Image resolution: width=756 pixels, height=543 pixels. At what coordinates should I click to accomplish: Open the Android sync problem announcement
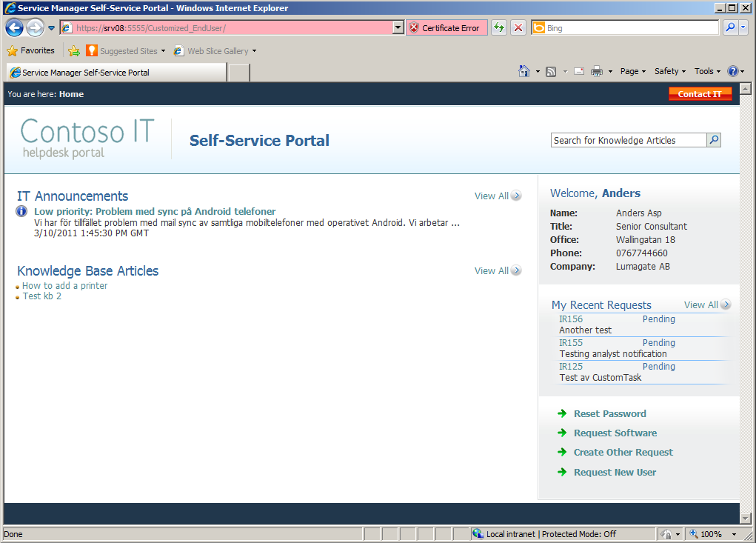coord(155,211)
